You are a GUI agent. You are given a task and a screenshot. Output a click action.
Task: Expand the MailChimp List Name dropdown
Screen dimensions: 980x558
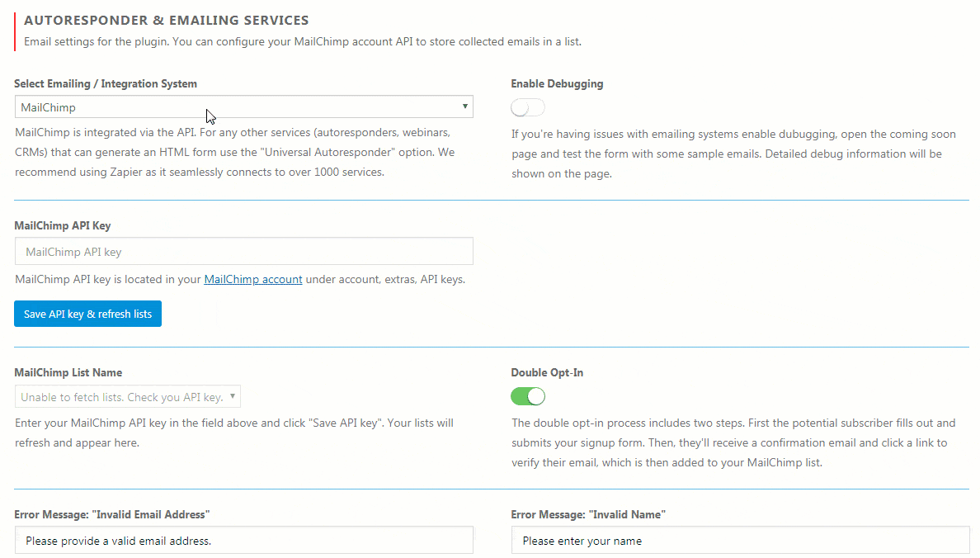click(x=128, y=396)
